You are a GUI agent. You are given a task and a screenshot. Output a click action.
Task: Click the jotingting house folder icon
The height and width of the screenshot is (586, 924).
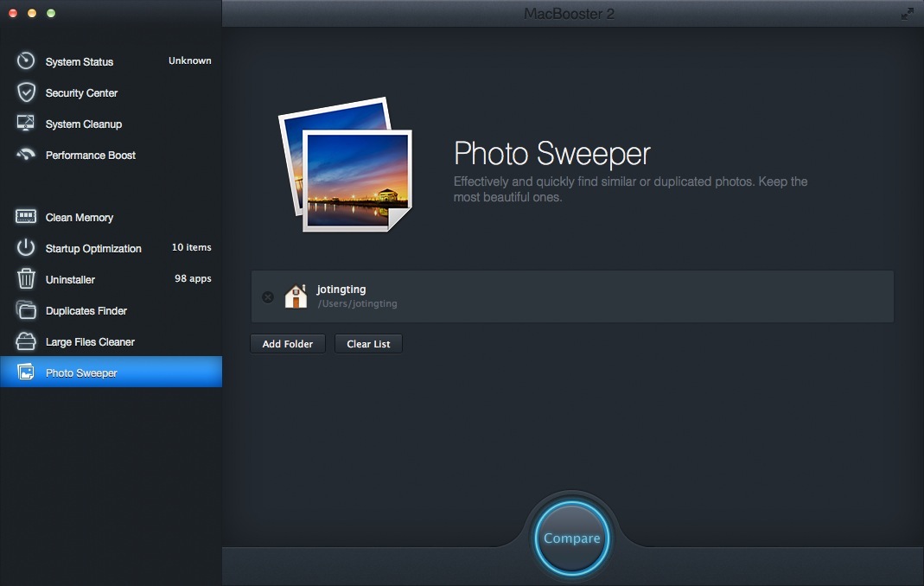(296, 296)
